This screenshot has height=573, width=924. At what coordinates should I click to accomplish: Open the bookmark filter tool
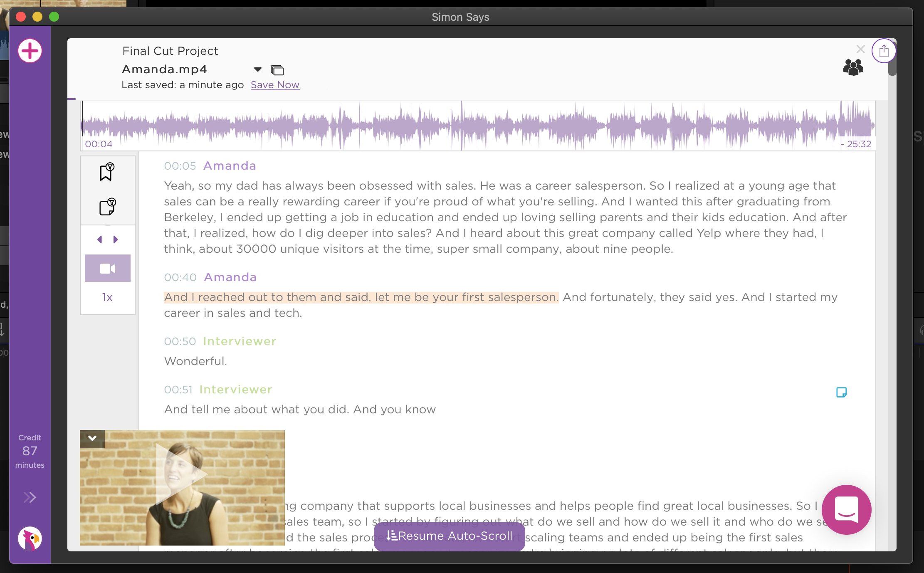(x=107, y=172)
